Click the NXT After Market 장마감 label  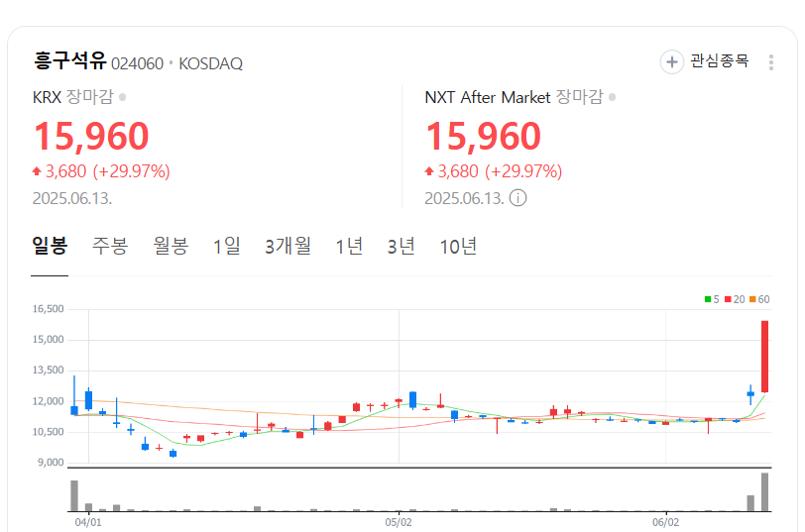pyautogui.click(x=580, y=97)
